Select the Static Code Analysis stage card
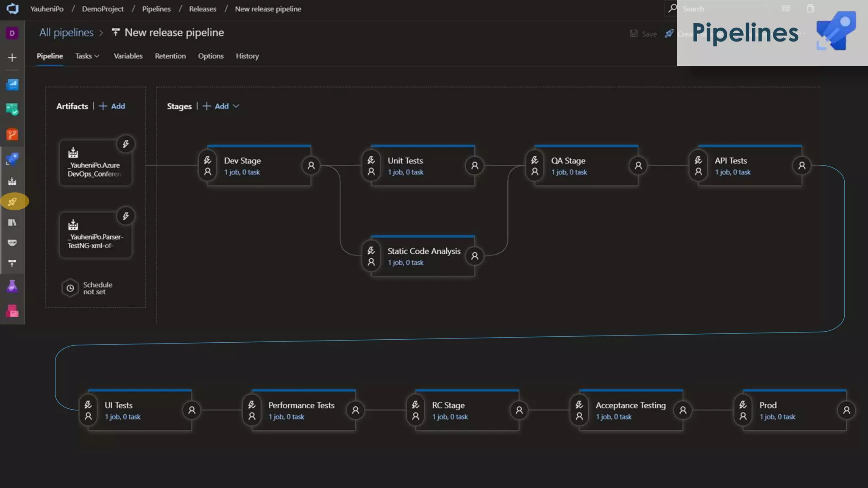 tap(423, 251)
